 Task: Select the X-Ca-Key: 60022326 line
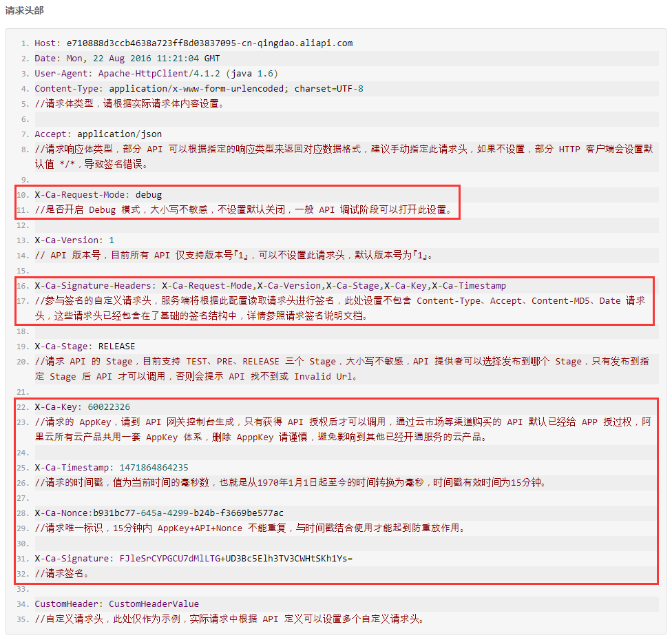click(83, 407)
